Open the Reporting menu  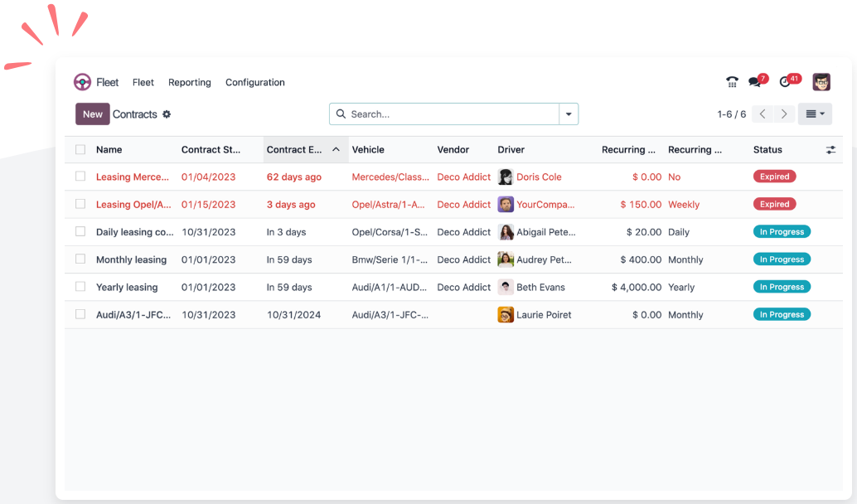point(189,82)
